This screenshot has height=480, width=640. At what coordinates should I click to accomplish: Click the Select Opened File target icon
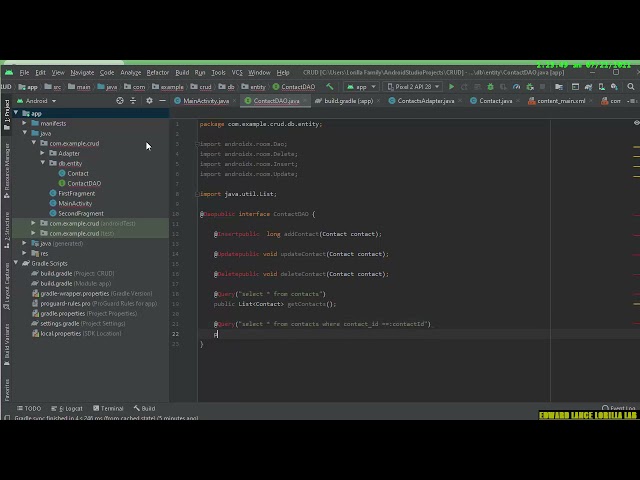point(120,100)
